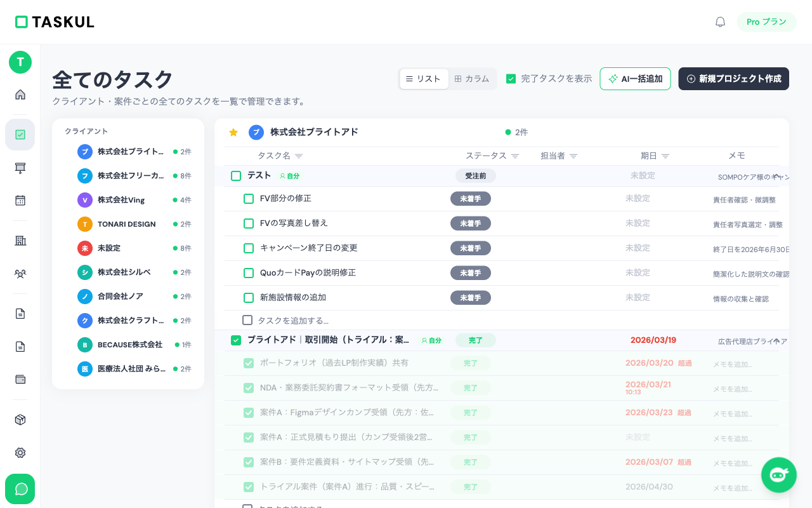Open the company building icon in sidebar

pyautogui.click(x=20, y=241)
